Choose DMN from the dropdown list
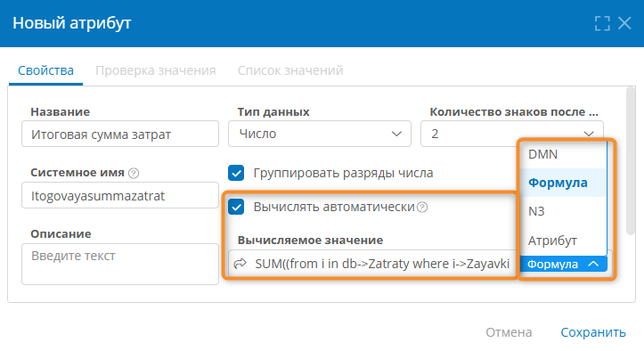This screenshot has width=644, height=351. click(563, 154)
